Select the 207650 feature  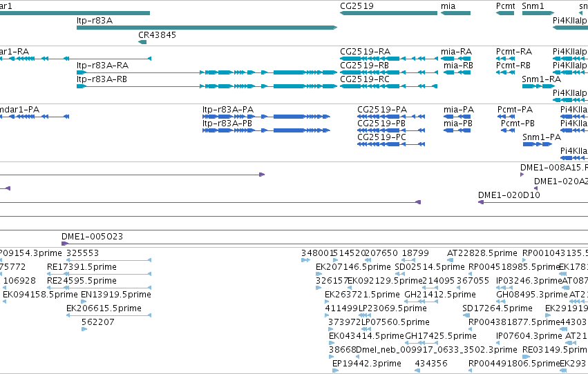[x=368, y=260]
